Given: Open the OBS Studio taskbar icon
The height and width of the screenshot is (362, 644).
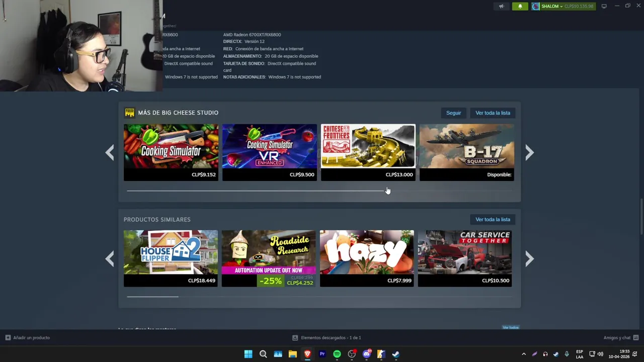Looking at the screenshot, I should point(352,354).
